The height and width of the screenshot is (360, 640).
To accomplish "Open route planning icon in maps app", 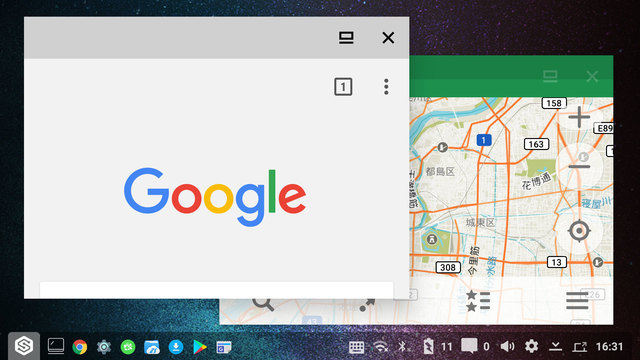I will (x=367, y=304).
